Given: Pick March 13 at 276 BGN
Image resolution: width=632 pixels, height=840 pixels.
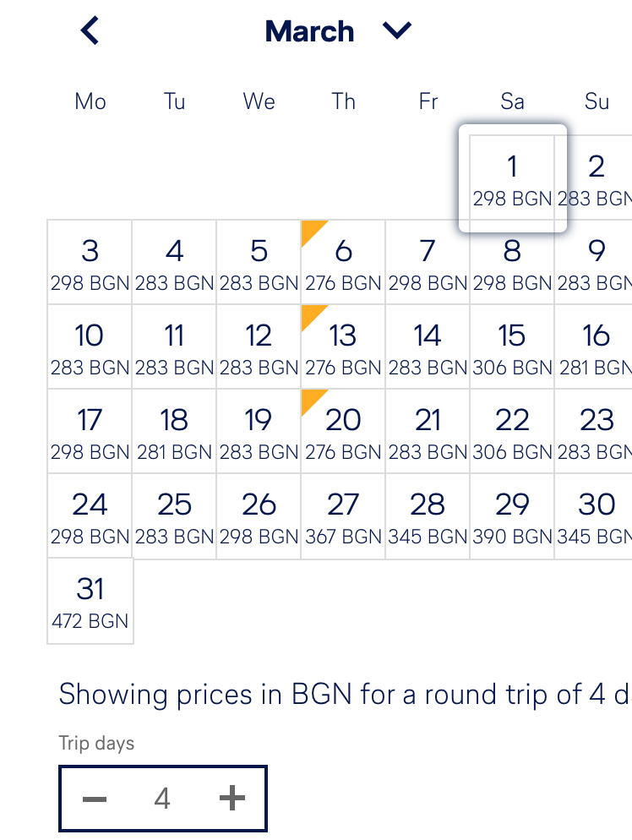Looking at the screenshot, I should tap(343, 347).
